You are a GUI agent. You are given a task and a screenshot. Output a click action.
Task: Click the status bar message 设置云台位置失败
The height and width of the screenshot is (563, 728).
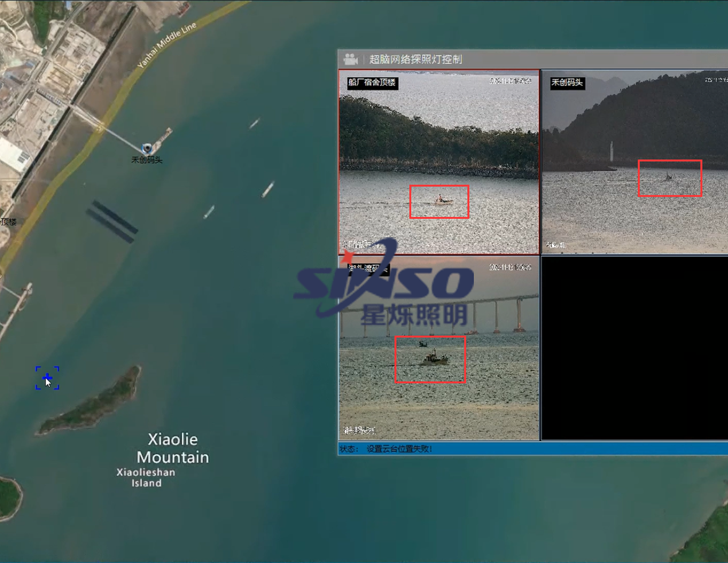click(x=399, y=449)
